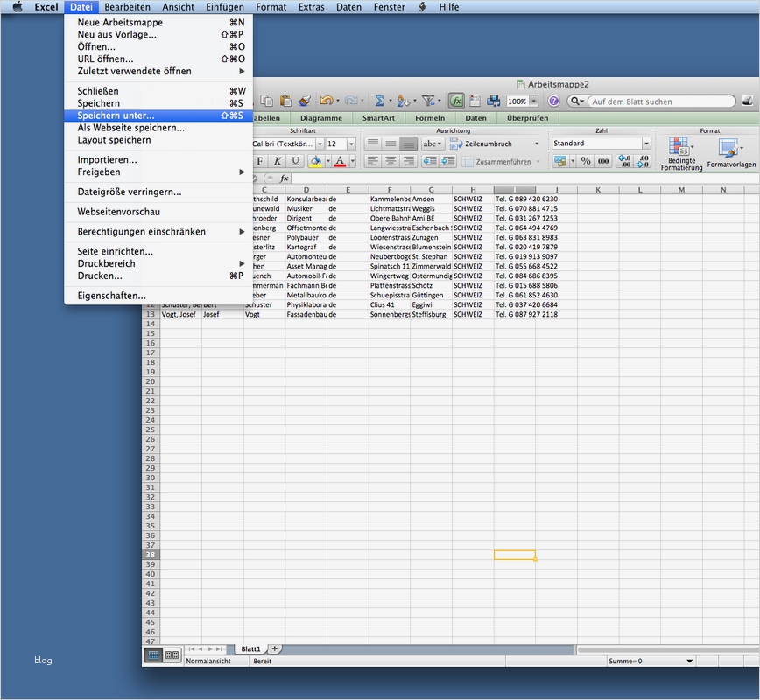The image size is (760, 700).
Task: Switch to page layout view button
Action: coord(172,654)
